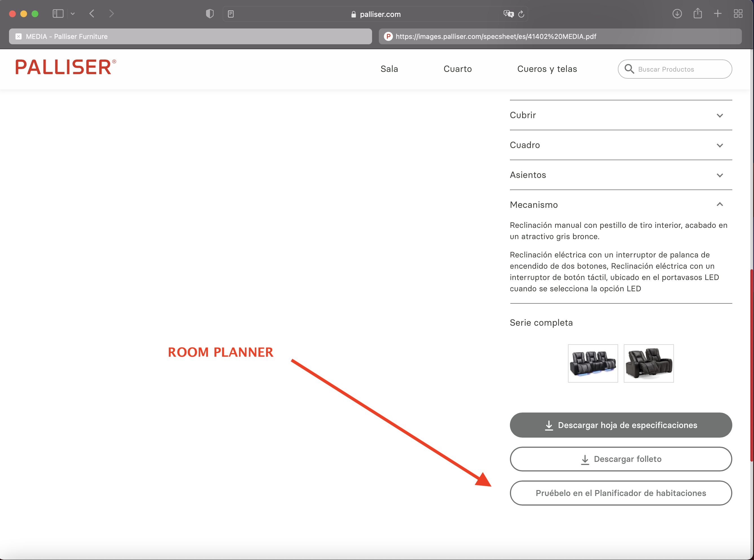Click the palliser.com address field
The height and width of the screenshot is (560, 754).
[375, 14]
